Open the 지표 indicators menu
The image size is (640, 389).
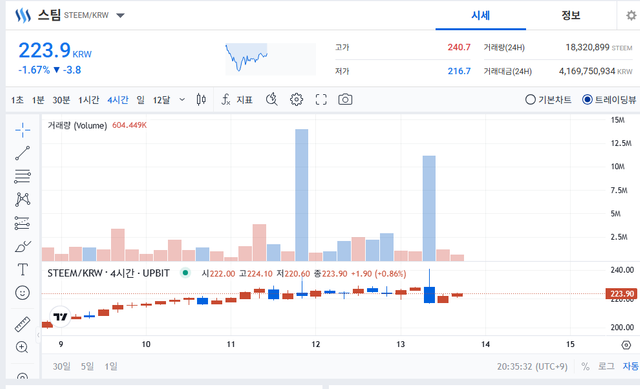(237, 100)
